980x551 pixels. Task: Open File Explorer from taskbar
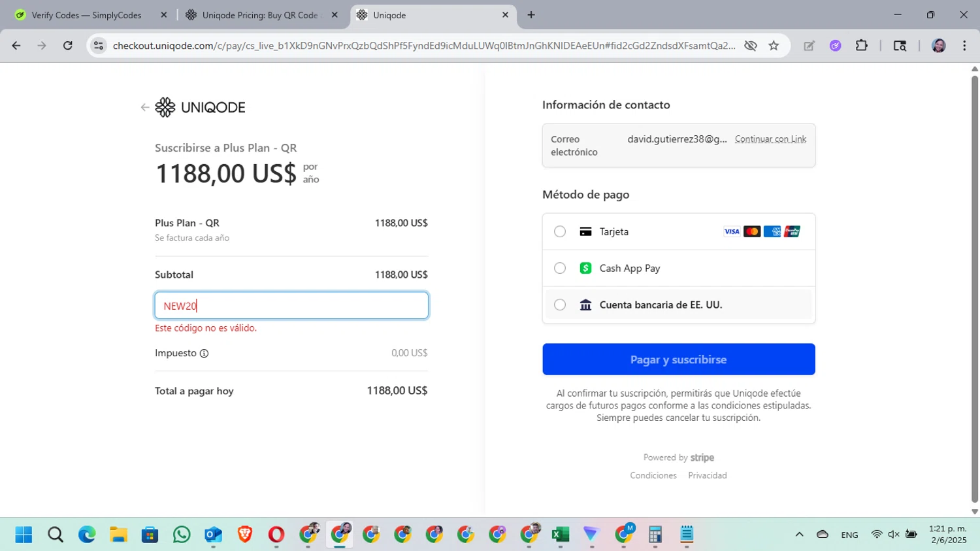118,535
